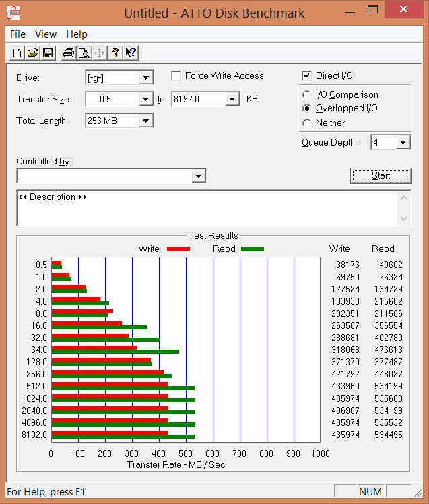Image resolution: width=429 pixels, height=504 pixels.
Task: Click the New document toolbar icon
Action: point(18,53)
